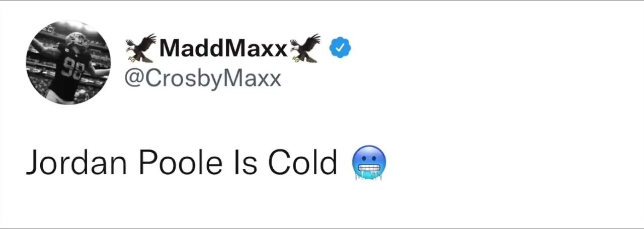The image size is (644, 229).
Task: Click the eagle emoji after MaddMaxx
Action: [305, 48]
